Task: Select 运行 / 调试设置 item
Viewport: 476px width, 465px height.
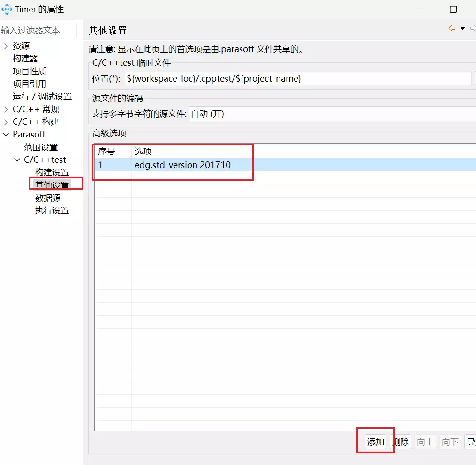Action: 42,97
